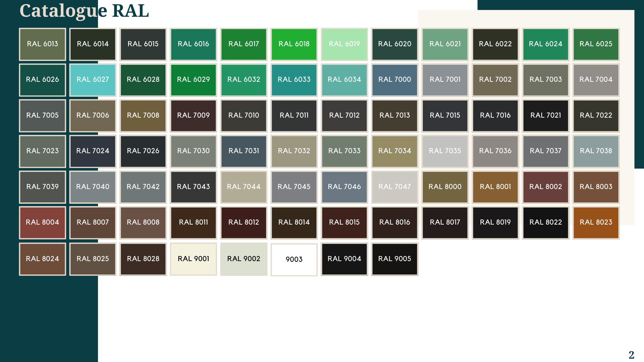Select the RAL 8004 copper brown swatch
This screenshot has height=362, width=644.
(x=43, y=223)
